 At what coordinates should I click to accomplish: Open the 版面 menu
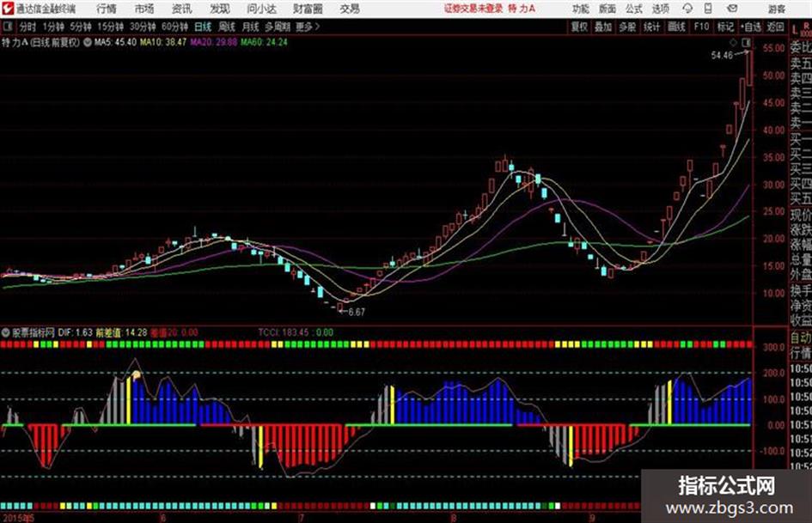pyautogui.click(x=607, y=9)
